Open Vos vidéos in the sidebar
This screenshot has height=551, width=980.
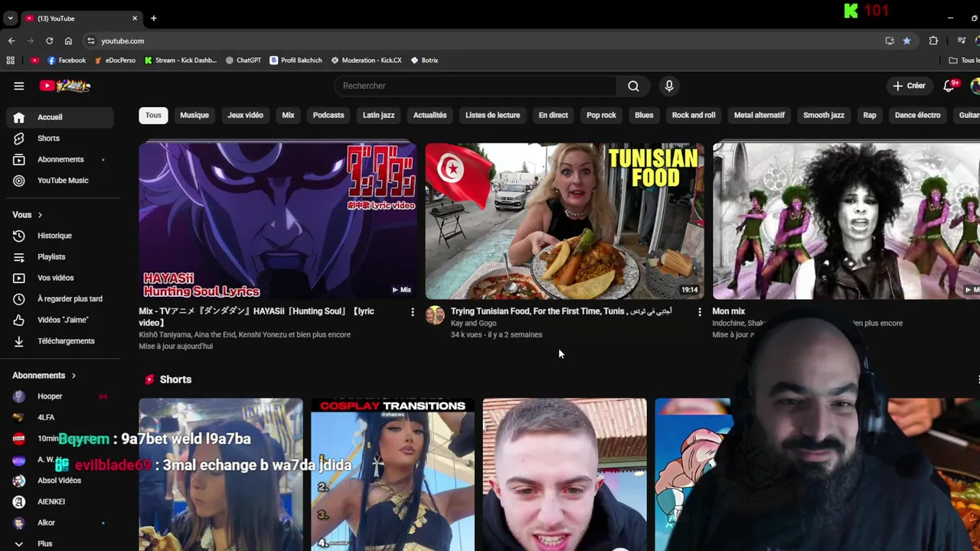coord(60,278)
